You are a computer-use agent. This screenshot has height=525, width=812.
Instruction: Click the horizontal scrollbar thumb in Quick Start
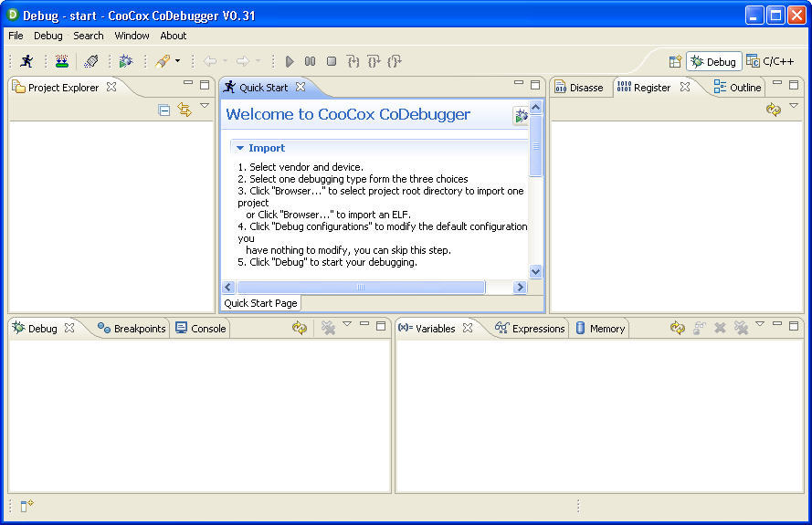coord(361,288)
